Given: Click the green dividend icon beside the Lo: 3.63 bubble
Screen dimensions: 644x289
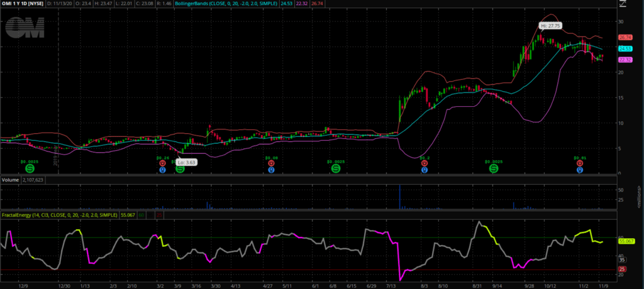Looking at the screenshot, I should [180, 168].
